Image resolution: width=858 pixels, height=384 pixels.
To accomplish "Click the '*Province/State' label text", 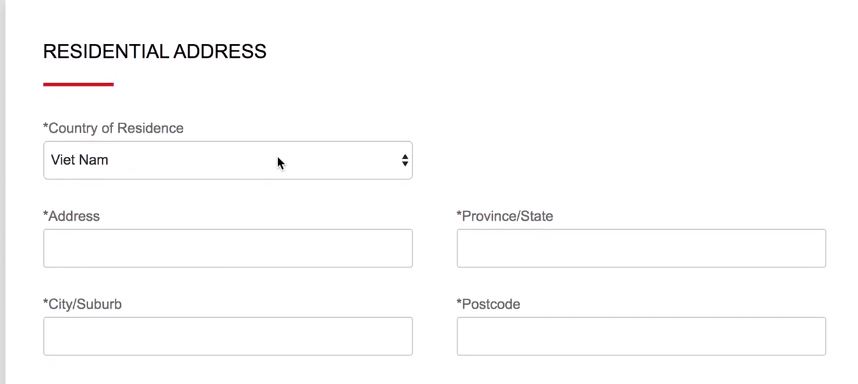I will (x=505, y=216).
